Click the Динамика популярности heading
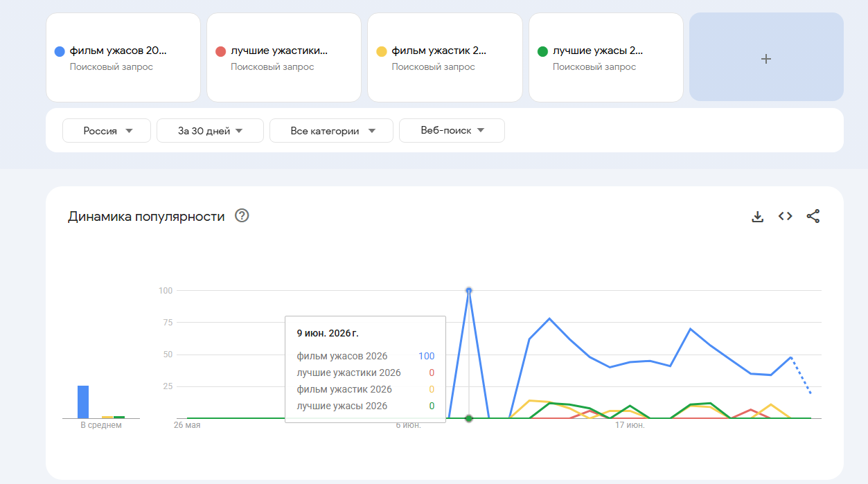This screenshot has width=868, height=484. pos(146,217)
